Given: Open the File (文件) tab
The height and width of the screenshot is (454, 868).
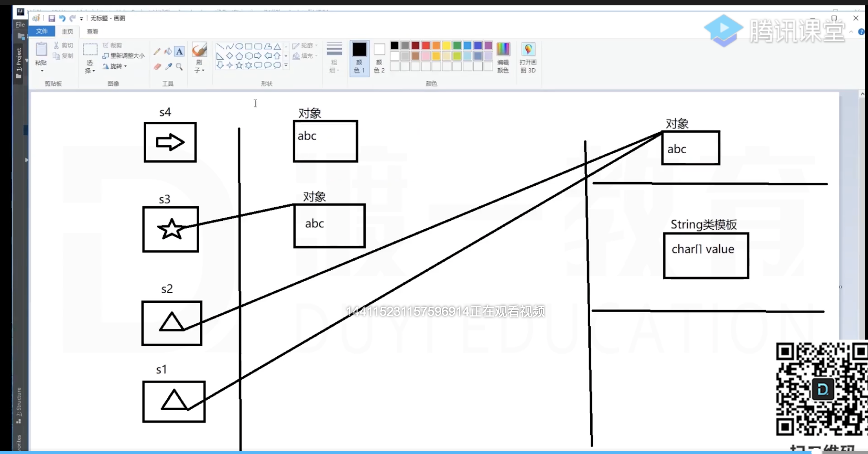Looking at the screenshot, I should tap(42, 31).
